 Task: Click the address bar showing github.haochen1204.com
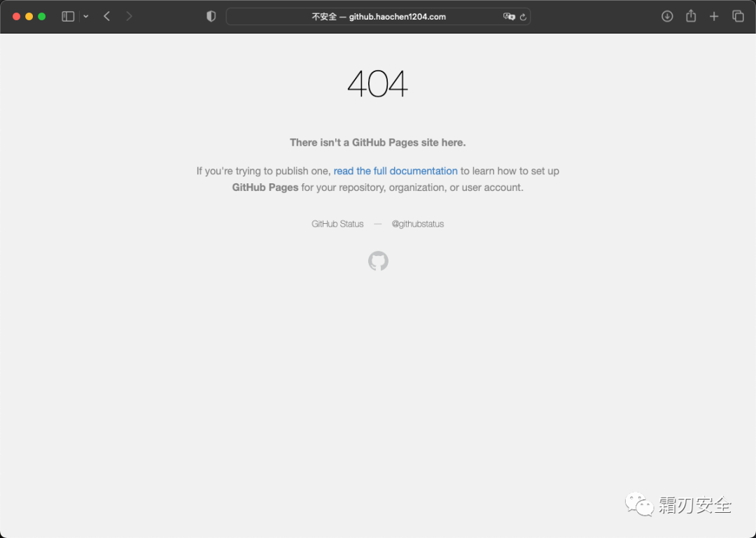378,16
